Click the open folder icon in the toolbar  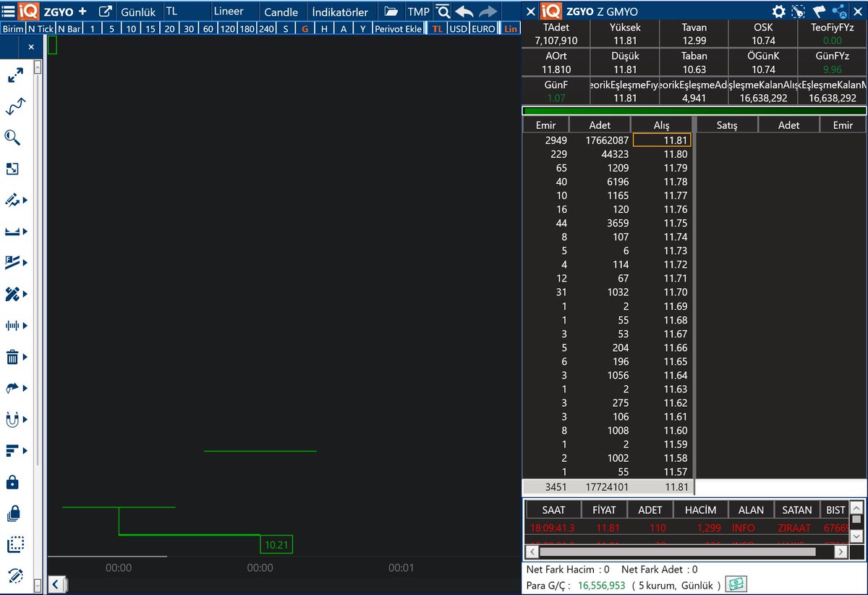click(x=390, y=12)
